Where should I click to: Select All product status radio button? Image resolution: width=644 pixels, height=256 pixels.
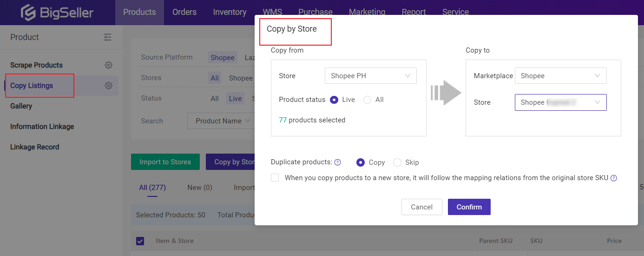pos(367,100)
